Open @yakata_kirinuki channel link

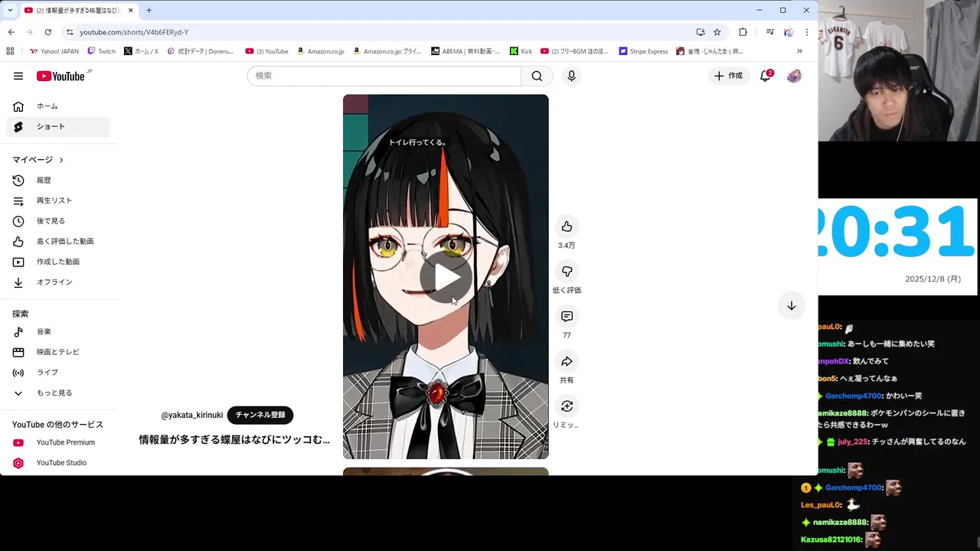pos(192,415)
